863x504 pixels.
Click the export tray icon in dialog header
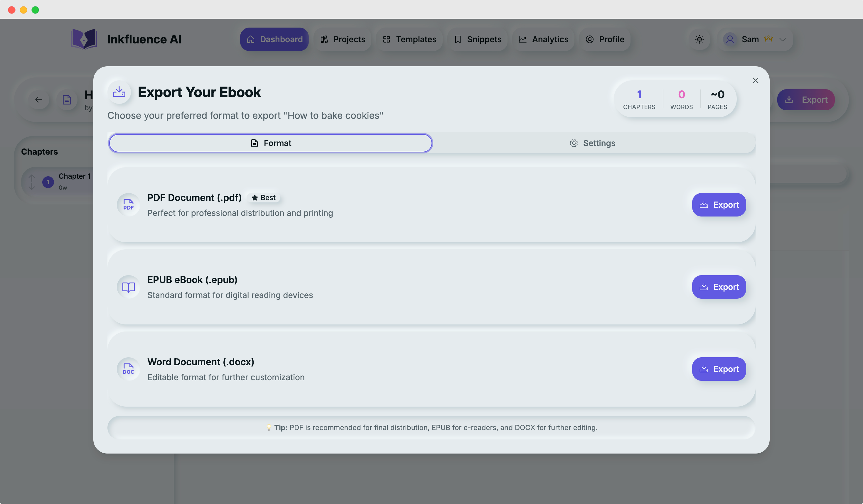click(x=119, y=92)
